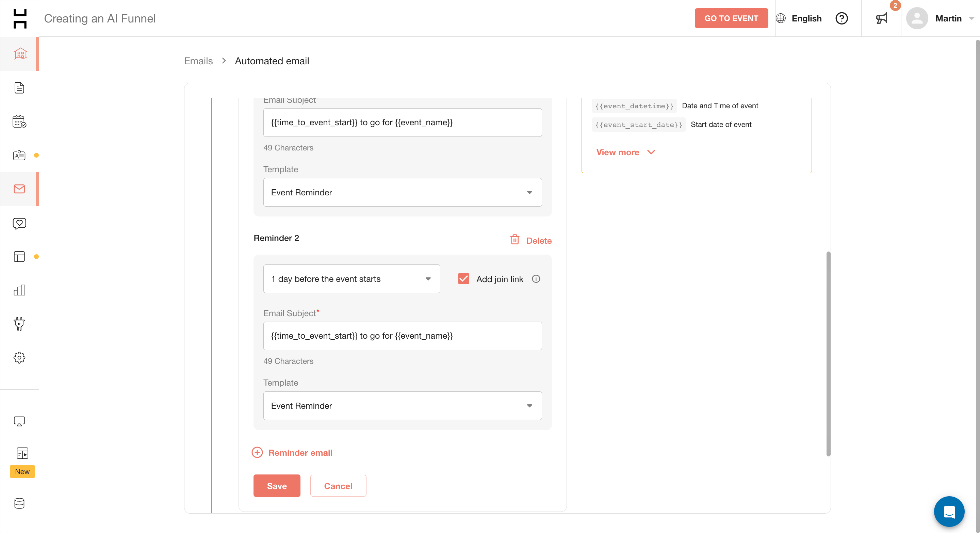Click the GO TO EVENT button
980x533 pixels.
pyautogui.click(x=731, y=18)
